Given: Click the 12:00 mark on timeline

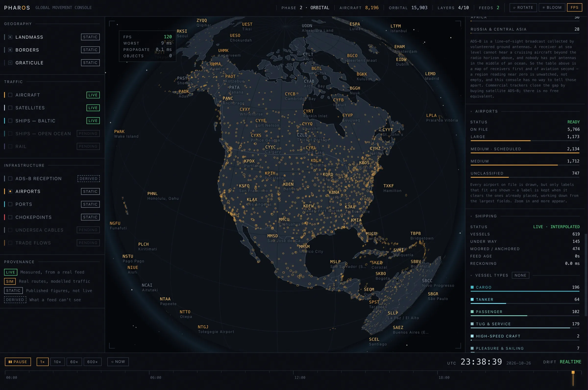Looking at the screenshot, I should tap(300, 378).
